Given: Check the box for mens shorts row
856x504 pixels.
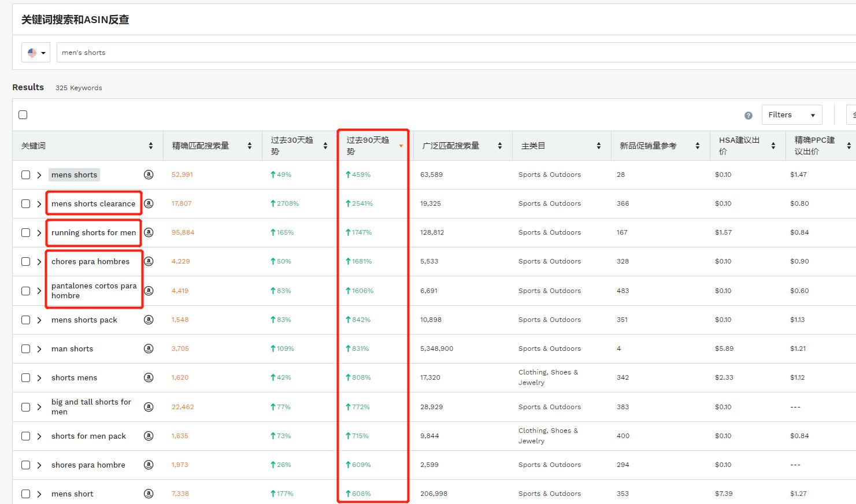Looking at the screenshot, I should (x=26, y=175).
